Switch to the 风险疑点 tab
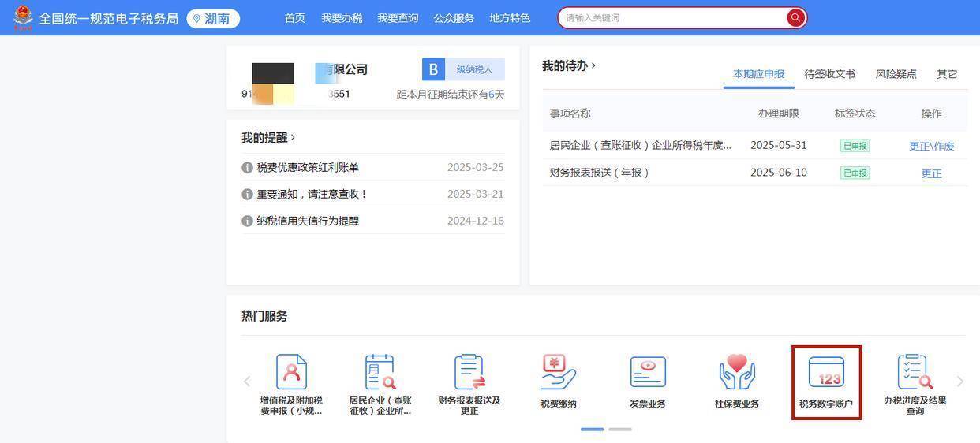Screen dimensions: 980x443 (896, 74)
